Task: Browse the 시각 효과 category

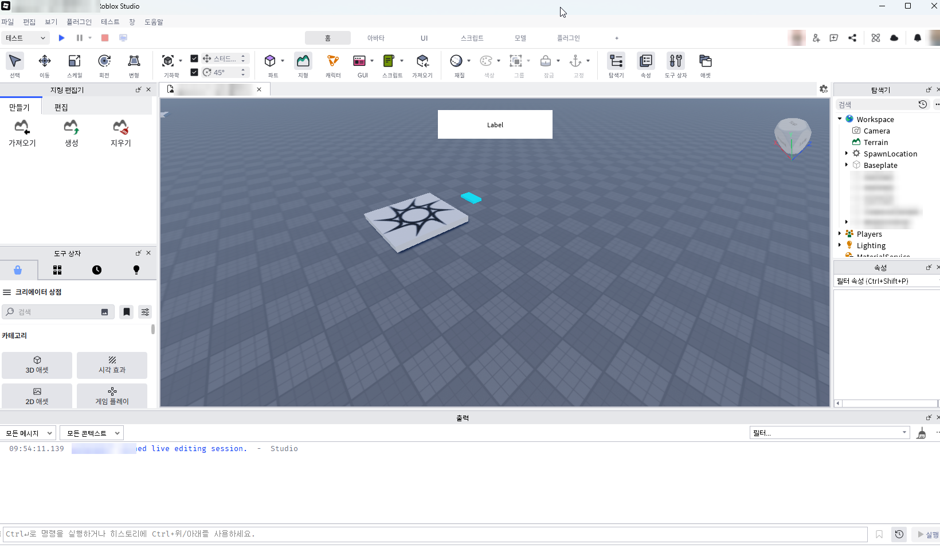Action: click(112, 365)
